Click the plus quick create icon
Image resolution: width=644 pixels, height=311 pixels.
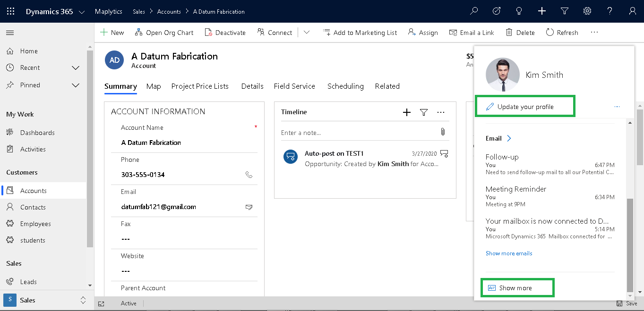tap(542, 11)
